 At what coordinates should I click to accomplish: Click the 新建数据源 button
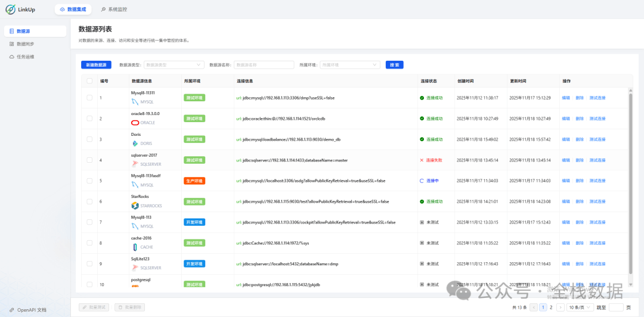pos(96,65)
